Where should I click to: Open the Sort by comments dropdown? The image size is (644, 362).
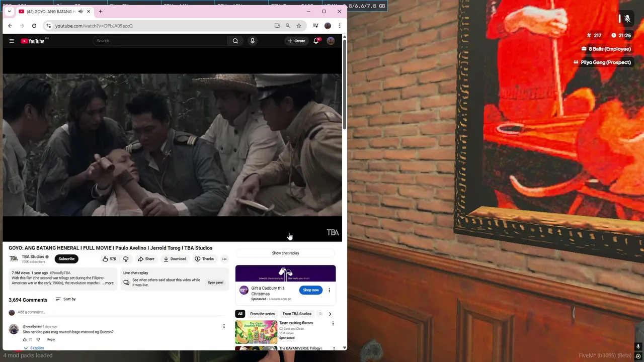(66, 299)
